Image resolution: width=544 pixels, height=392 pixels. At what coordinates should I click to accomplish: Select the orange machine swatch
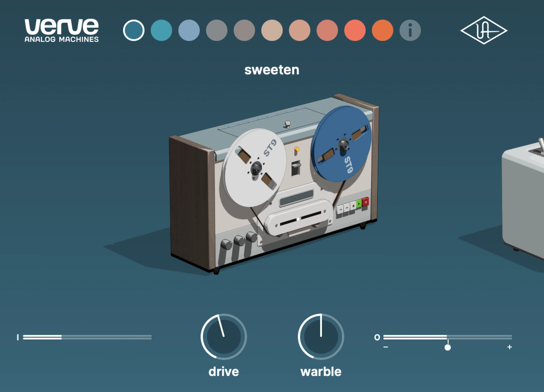pos(383,30)
